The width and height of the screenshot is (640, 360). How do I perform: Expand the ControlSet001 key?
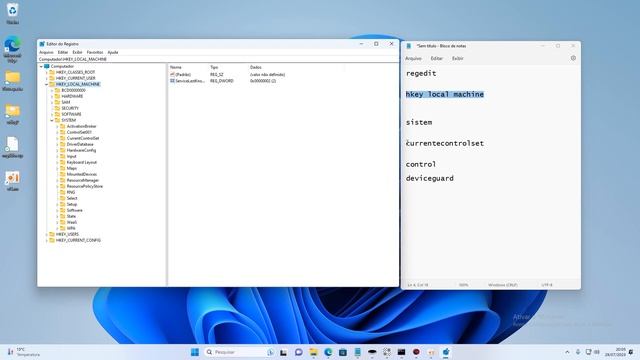57,132
